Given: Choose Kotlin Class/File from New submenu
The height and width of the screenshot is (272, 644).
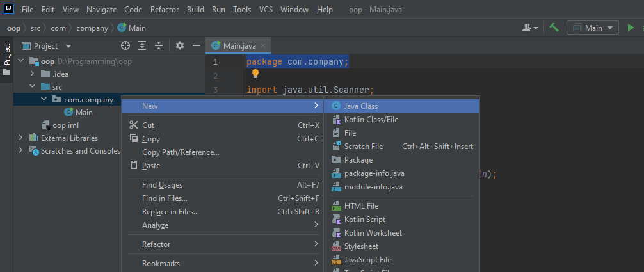Looking at the screenshot, I should pos(401,120).
